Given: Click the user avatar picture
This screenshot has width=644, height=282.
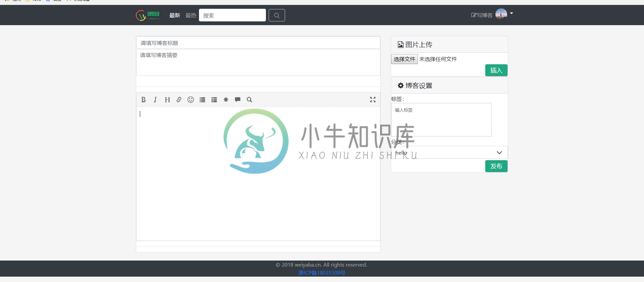Looking at the screenshot, I should 501,14.
